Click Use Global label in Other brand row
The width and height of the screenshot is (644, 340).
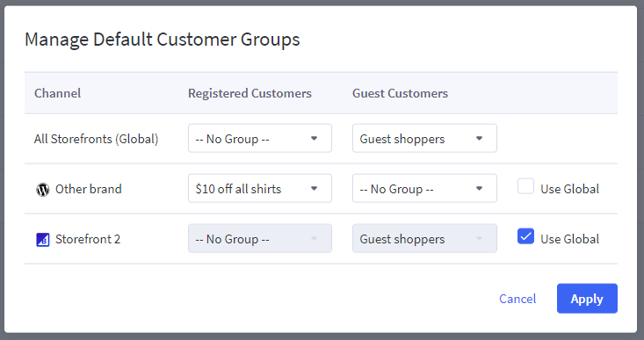pos(569,189)
